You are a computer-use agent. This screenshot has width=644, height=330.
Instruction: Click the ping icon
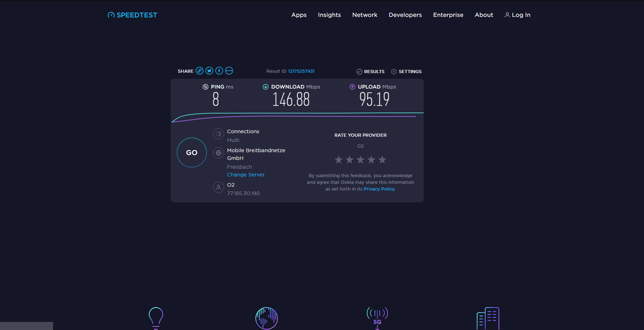pyautogui.click(x=206, y=87)
